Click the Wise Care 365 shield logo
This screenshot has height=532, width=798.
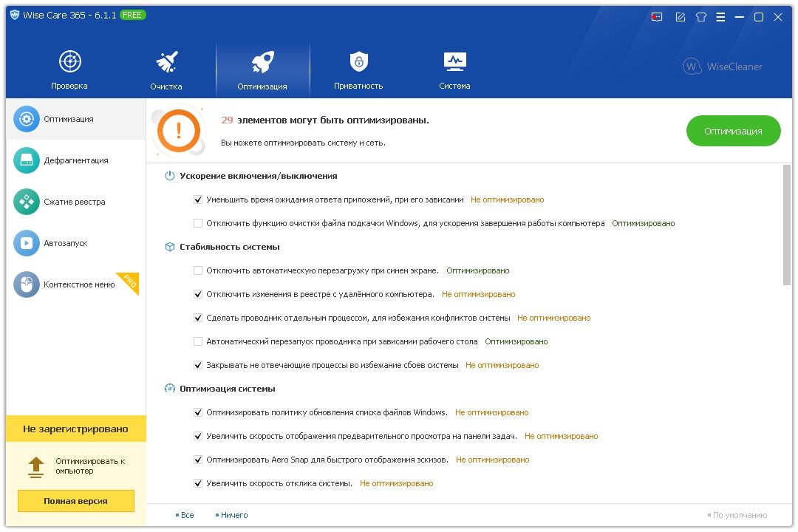[x=15, y=15]
